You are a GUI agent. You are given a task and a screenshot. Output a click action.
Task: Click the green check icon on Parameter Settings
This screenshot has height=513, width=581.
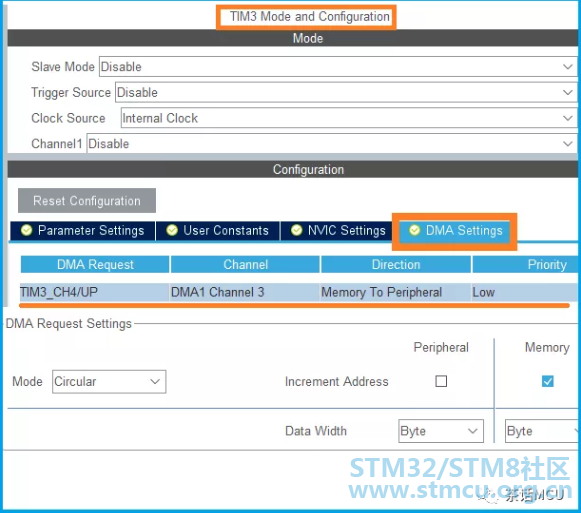pyautogui.click(x=26, y=230)
